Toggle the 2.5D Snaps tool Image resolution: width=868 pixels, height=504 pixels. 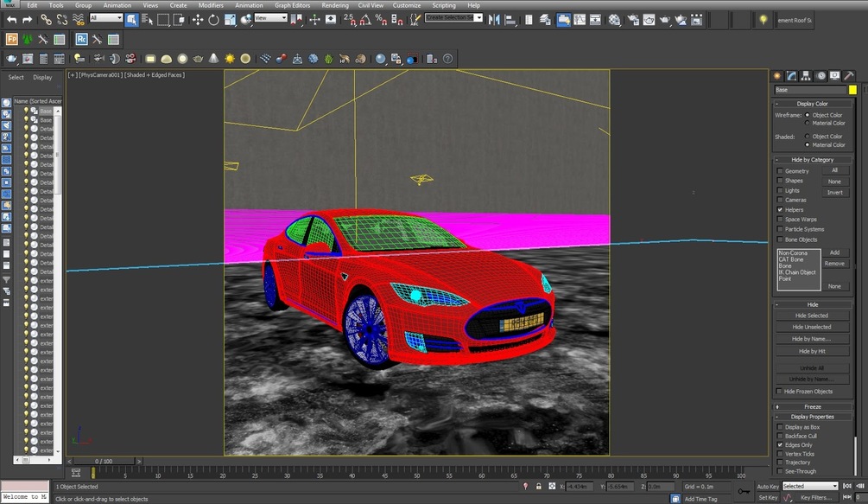tap(349, 20)
